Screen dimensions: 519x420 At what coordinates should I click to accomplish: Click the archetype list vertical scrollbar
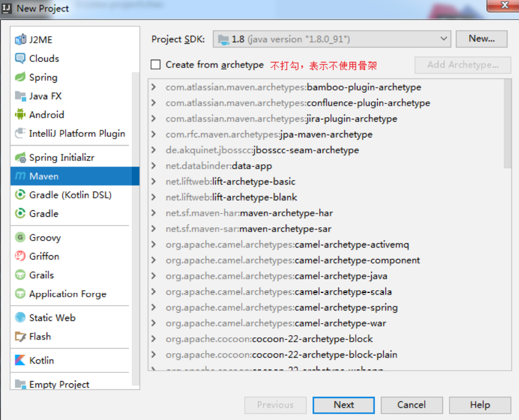tap(508, 124)
